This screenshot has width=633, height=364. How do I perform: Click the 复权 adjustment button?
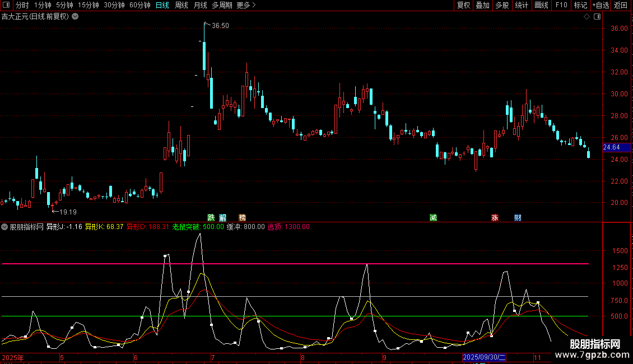(463, 5)
